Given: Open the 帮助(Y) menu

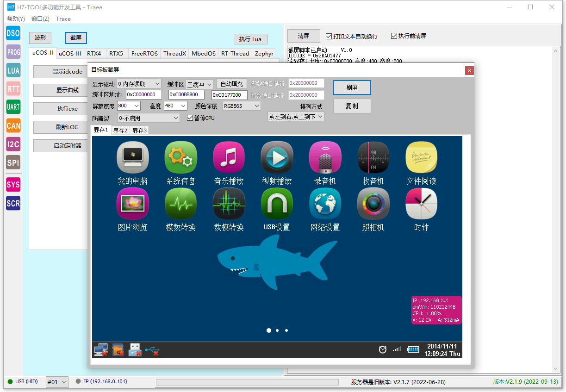Looking at the screenshot, I should pos(16,19).
